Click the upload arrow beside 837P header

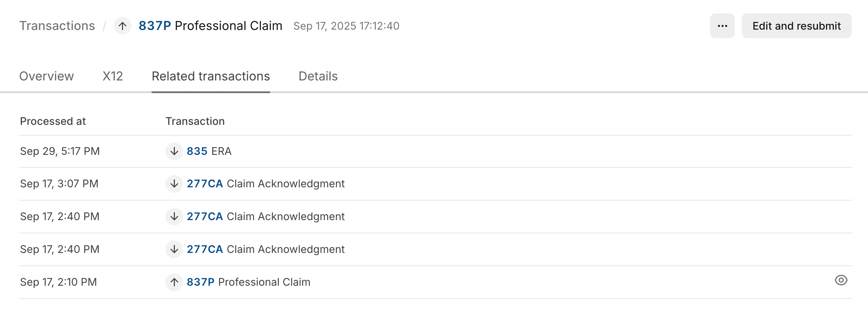122,26
